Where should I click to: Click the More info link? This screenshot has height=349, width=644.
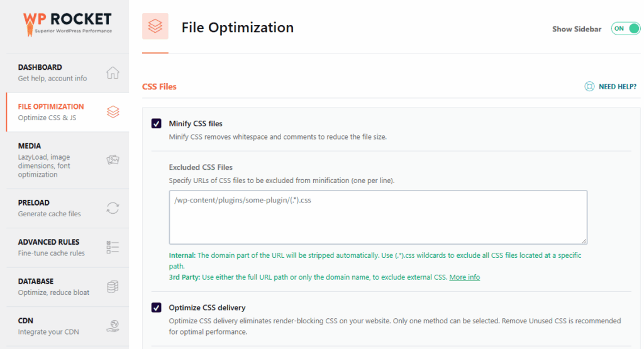click(x=464, y=277)
